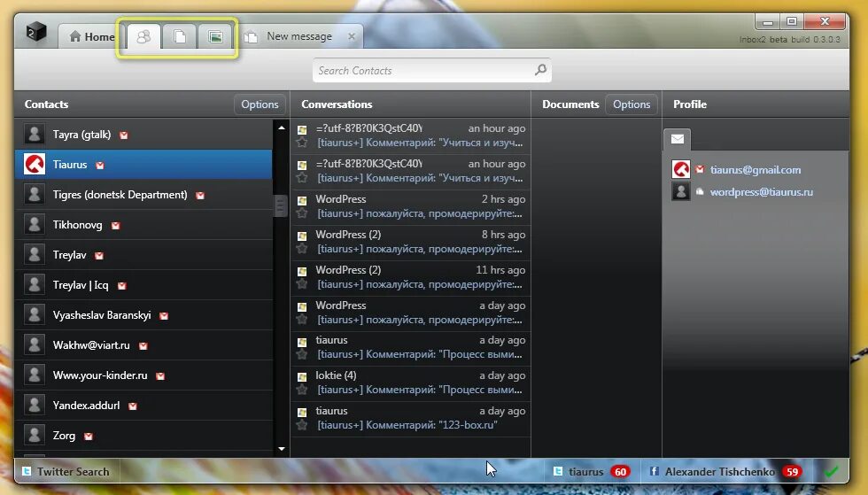Select contact Yandex.addurl
This screenshot has height=495, width=868.
143,406
